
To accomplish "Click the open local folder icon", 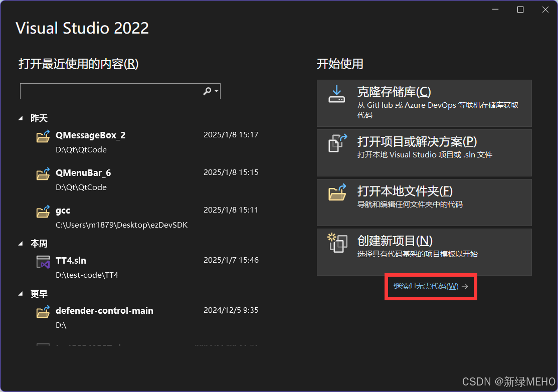I will tap(337, 192).
